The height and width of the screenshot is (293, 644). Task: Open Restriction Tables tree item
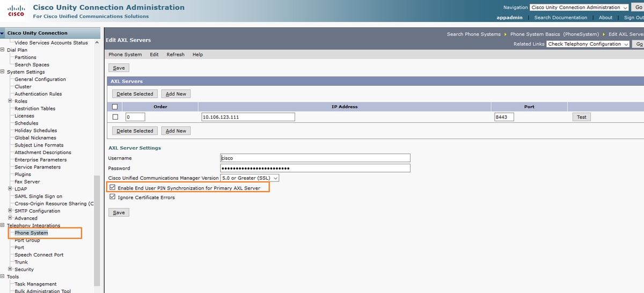tap(35, 108)
